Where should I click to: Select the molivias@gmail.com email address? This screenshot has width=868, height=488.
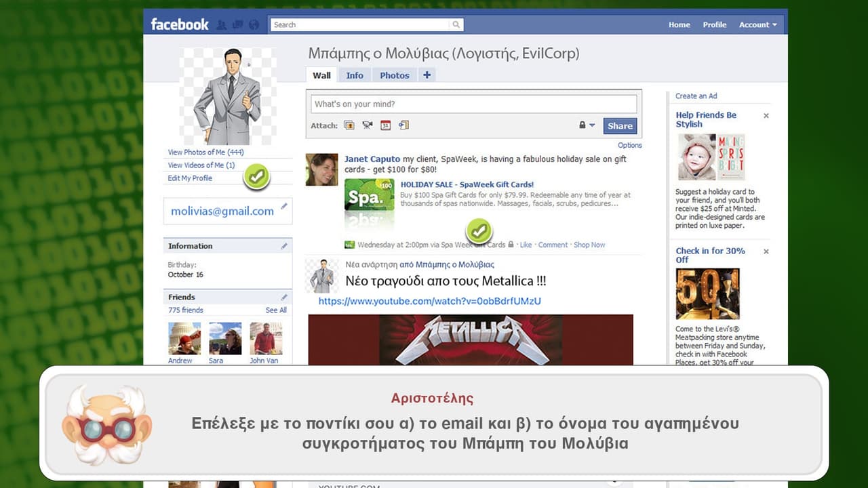(222, 211)
